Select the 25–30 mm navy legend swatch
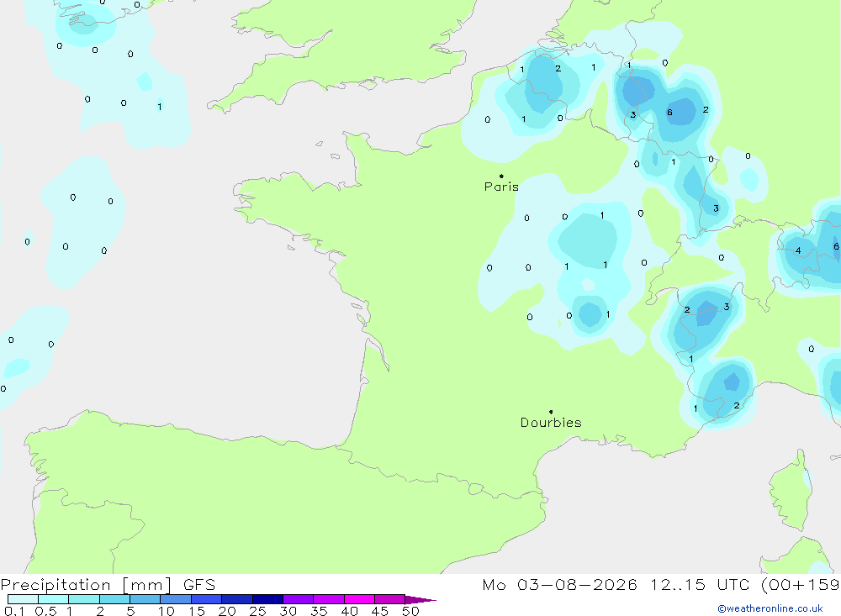The height and width of the screenshot is (616, 841). 267,599
